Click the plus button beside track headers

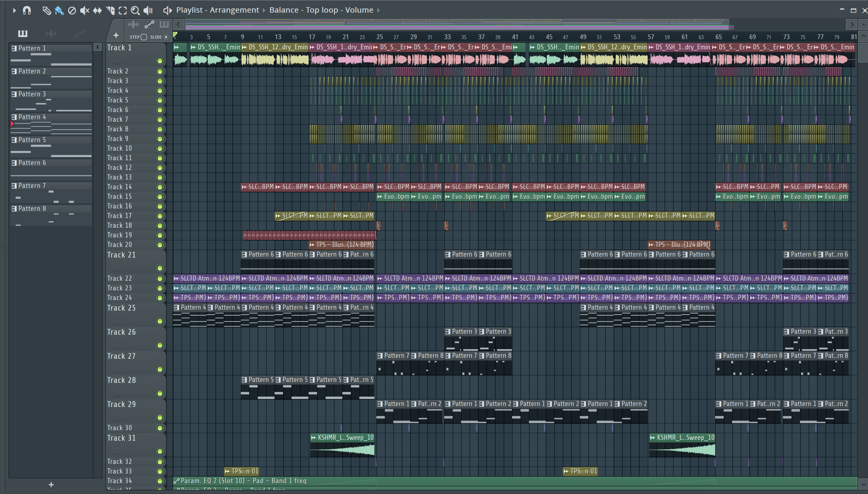(116, 35)
